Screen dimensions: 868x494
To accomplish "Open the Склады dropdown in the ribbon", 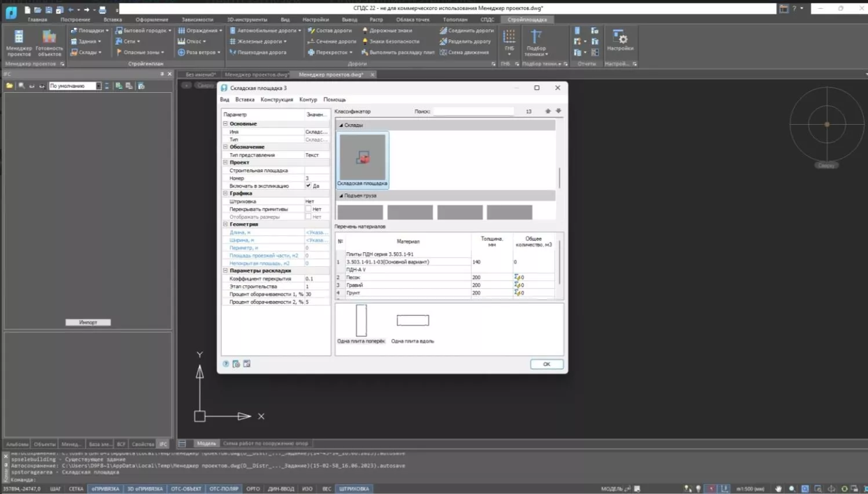I will pyautogui.click(x=86, y=52).
